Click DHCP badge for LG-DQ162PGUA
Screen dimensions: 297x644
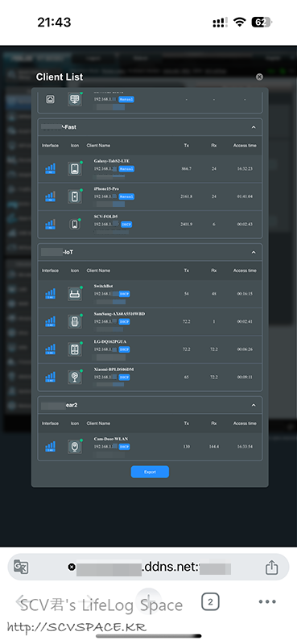tap(125, 349)
